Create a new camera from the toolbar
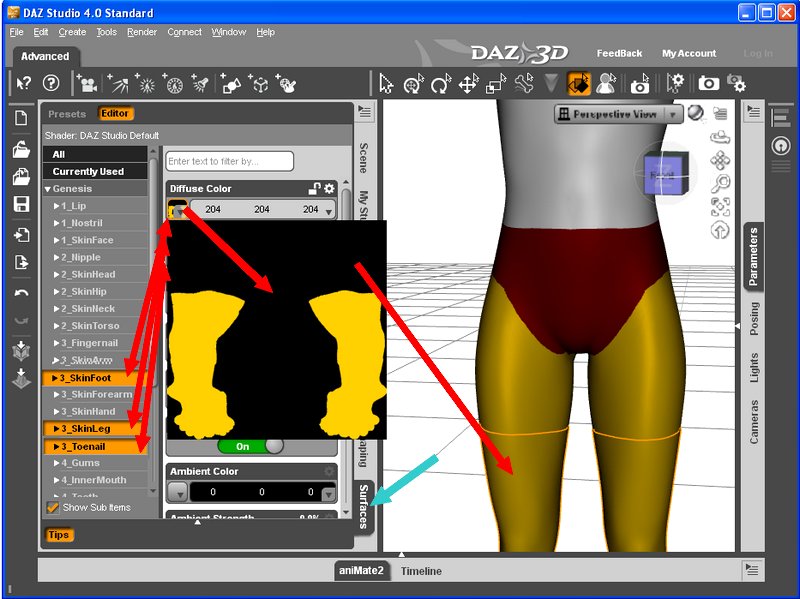800x599 pixels. [87, 84]
